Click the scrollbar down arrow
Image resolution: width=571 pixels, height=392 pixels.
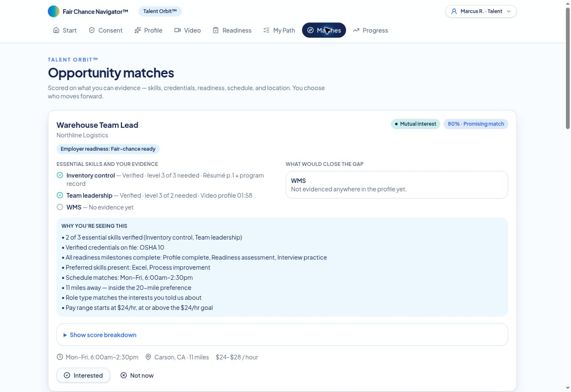(x=568, y=388)
